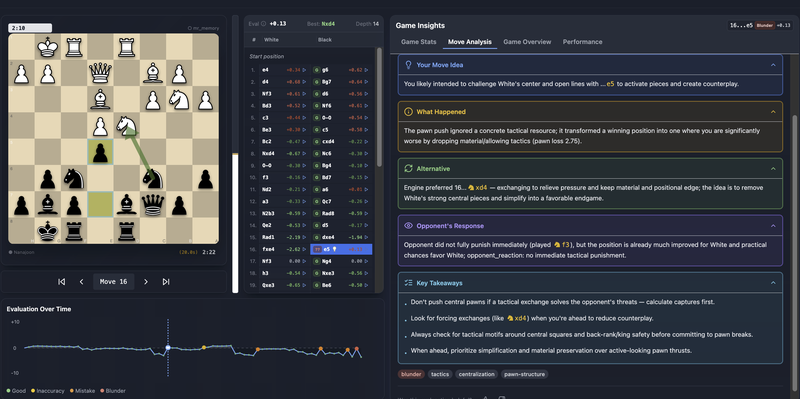Click the move list scrollbar
Screen dimensions: 800x399
coord(379,107)
